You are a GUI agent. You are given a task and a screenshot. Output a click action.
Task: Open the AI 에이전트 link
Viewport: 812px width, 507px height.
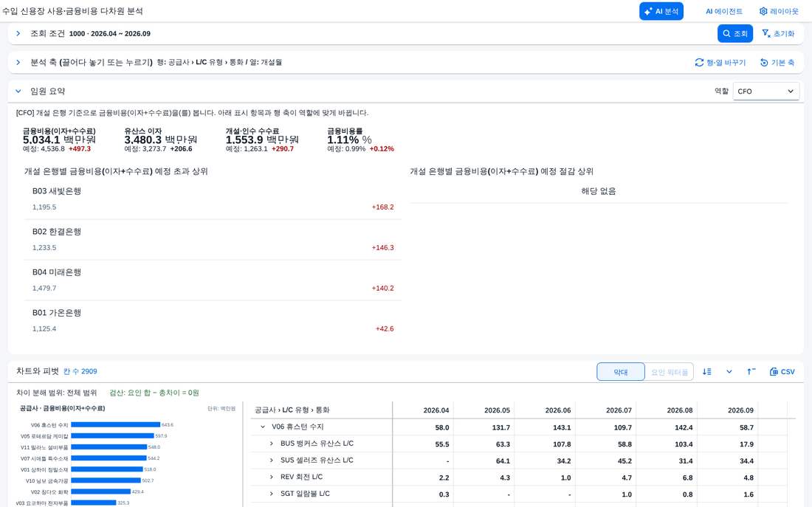[x=724, y=11]
